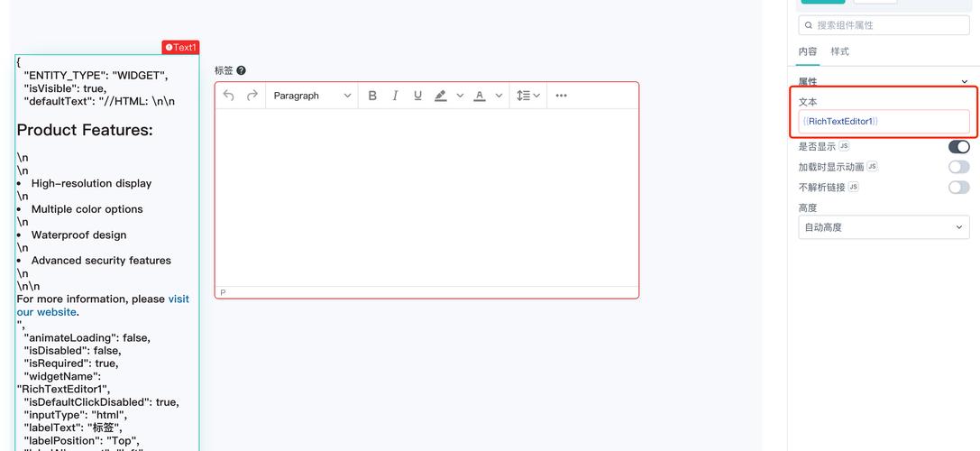Open the 自动高度 height dropdown
This screenshot has width=980, height=451.
click(x=884, y=227)
